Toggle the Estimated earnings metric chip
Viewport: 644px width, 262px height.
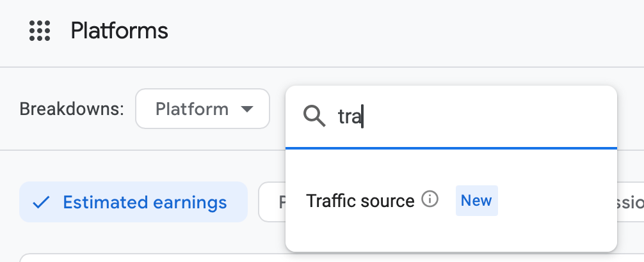pyautogui.click(x=133, y=203)
